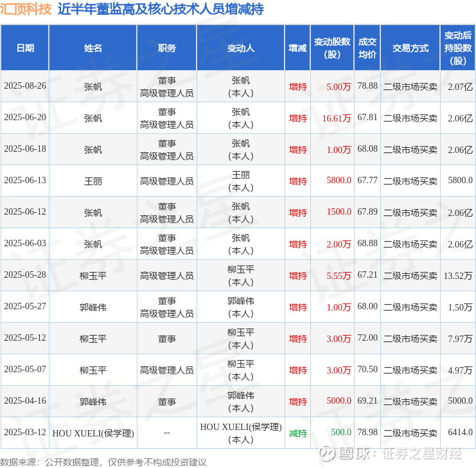This screenshot has width=476, height=468.
Task: Select the 7.97万 holdings value
Action: tap(460, 339)
